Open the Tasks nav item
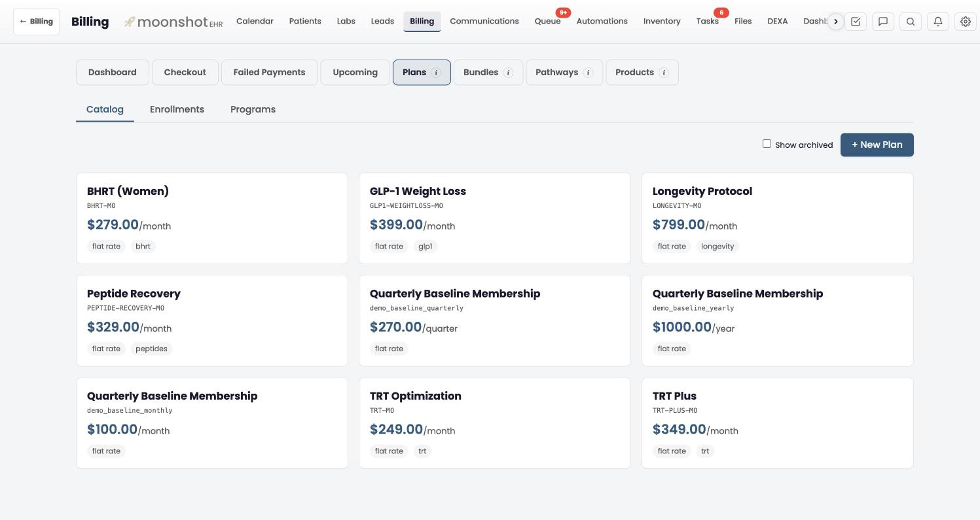980x520 pixels. click(708, 21)
